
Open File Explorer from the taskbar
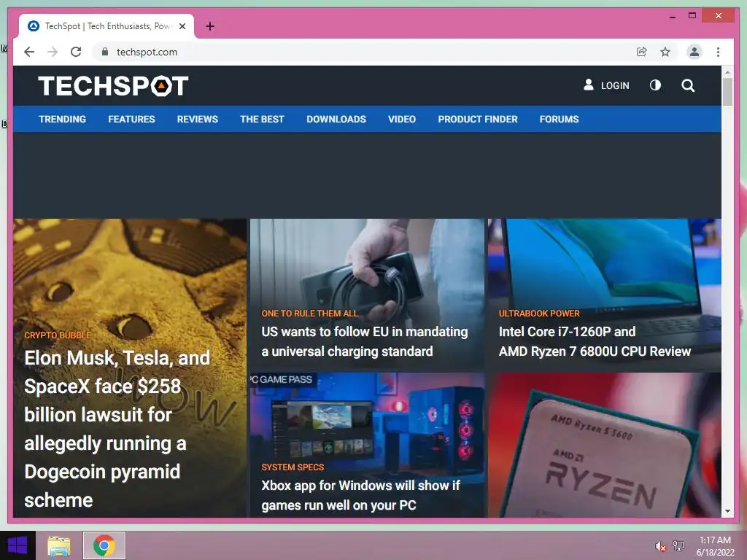pos(59,545)
